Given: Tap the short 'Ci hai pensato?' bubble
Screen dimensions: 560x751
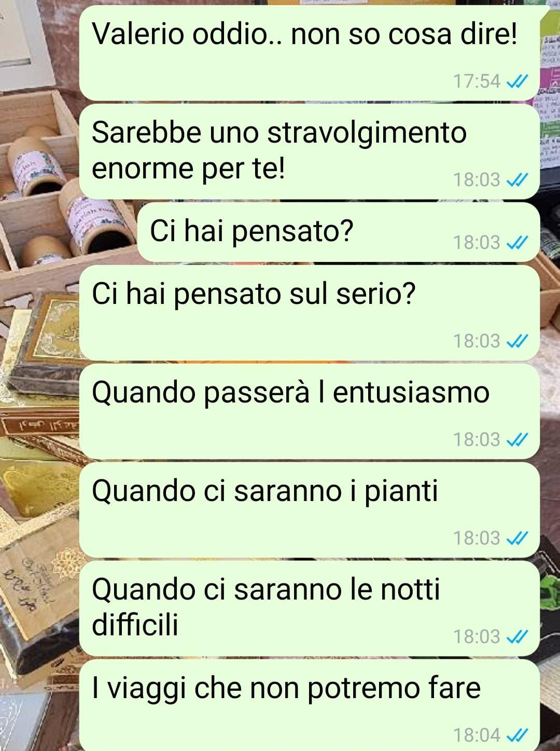Looking at the screenshot, I should (x=339, y=232).
